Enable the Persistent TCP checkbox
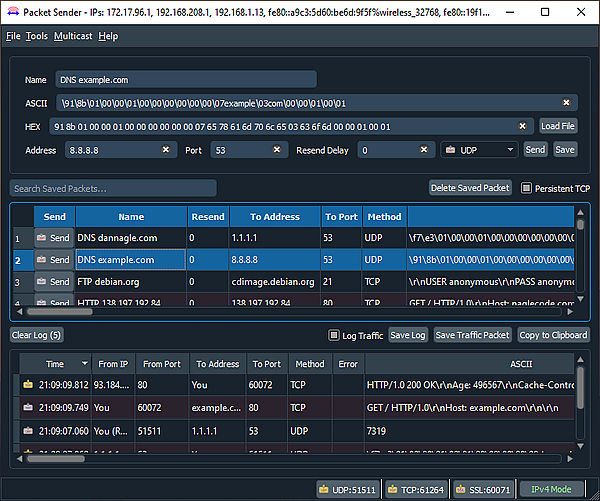 click(x=528, y=188)
